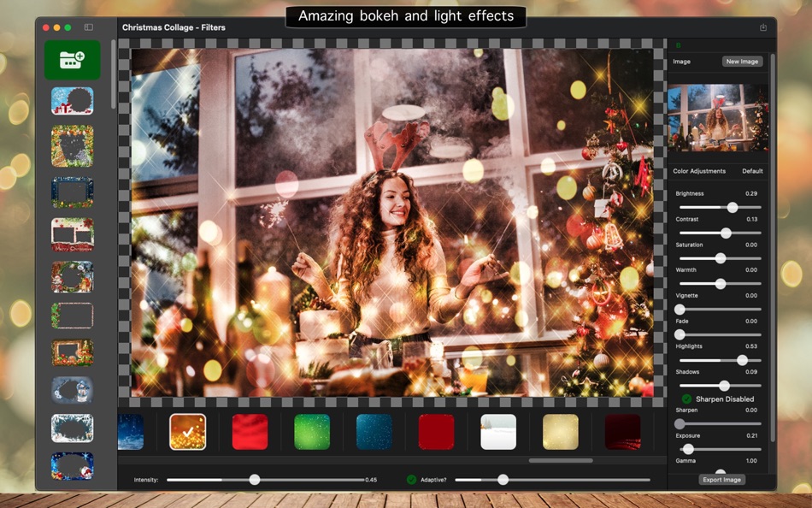Click the Export Image button
The width and height of the screenshot is (812, 508).
coord(721,480)
